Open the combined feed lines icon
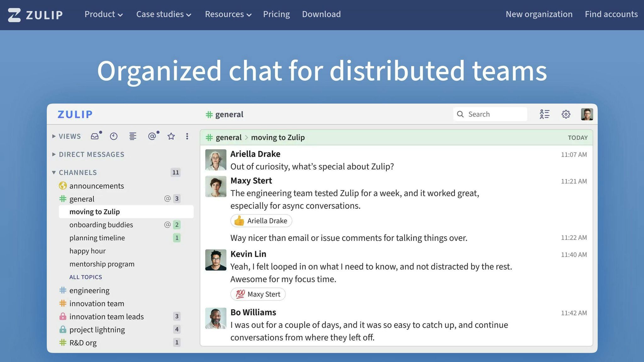 133,136
